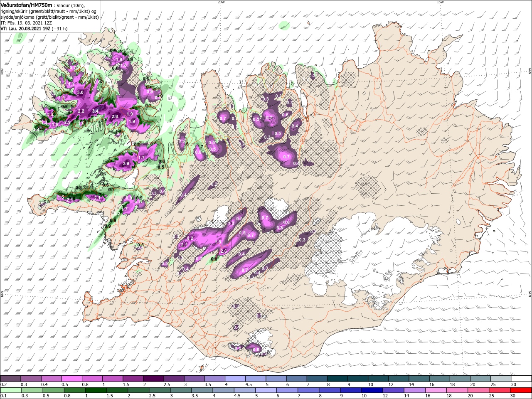Click the 3.4 precipitation value on the map
This screenshot has width=532, height=399.
click(x=95, y=111)
